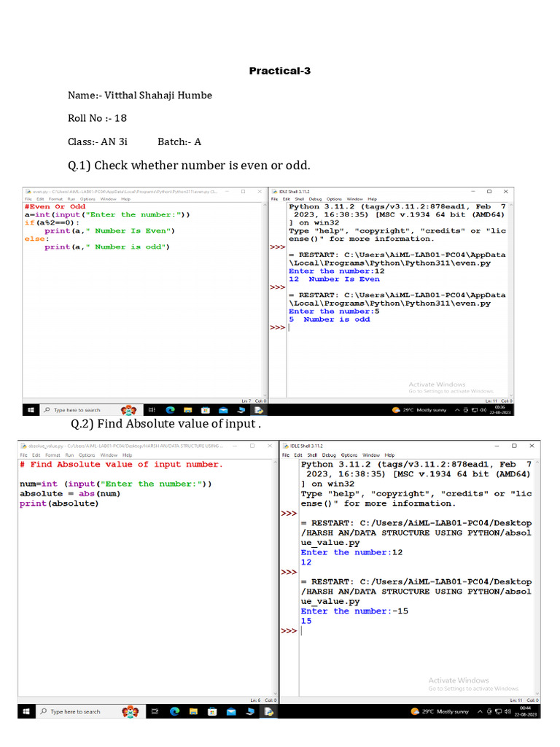Screen dimensions: 560x747
Task: Open Microsoft Store in Q.2 screenshot taskbar
Action: [x=212, y=711]
